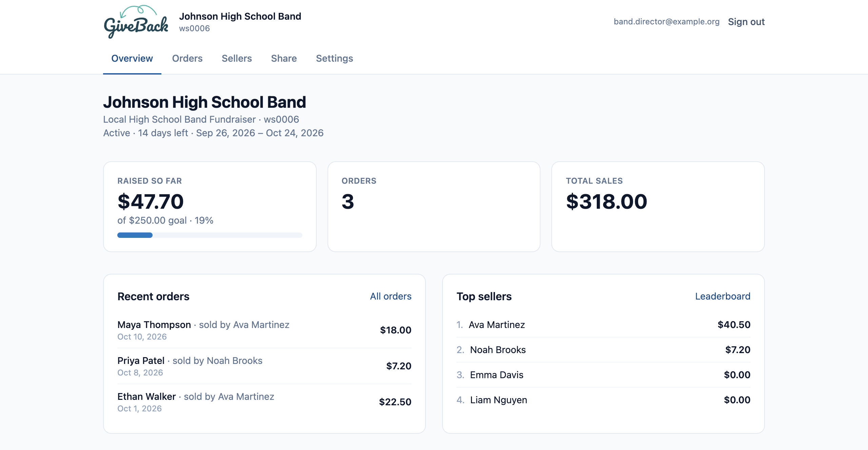Click the $47.70 raised amount
Viewport: 868px width, 450px height.
151,201
